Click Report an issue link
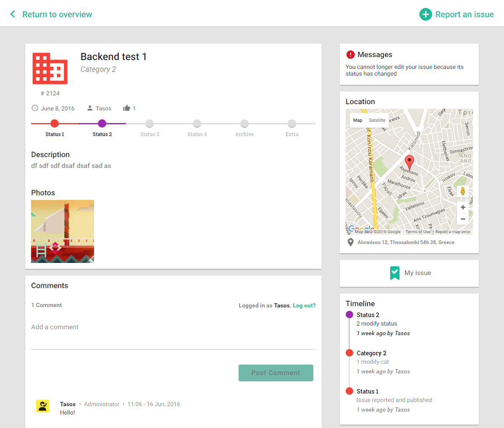The width and height of the screenshot is (504, 428). pos(465,14)
